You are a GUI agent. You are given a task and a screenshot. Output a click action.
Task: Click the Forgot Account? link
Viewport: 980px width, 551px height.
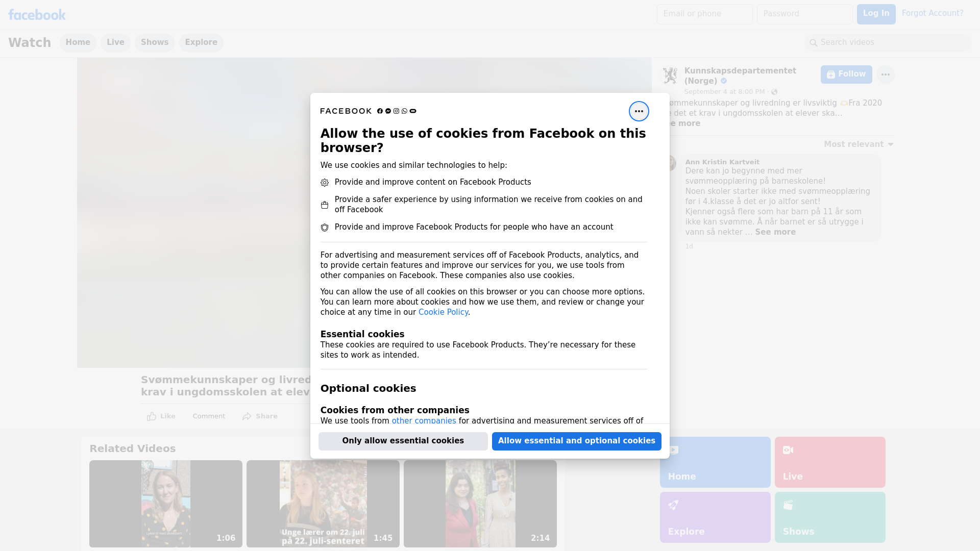click(x=933, y=13)
